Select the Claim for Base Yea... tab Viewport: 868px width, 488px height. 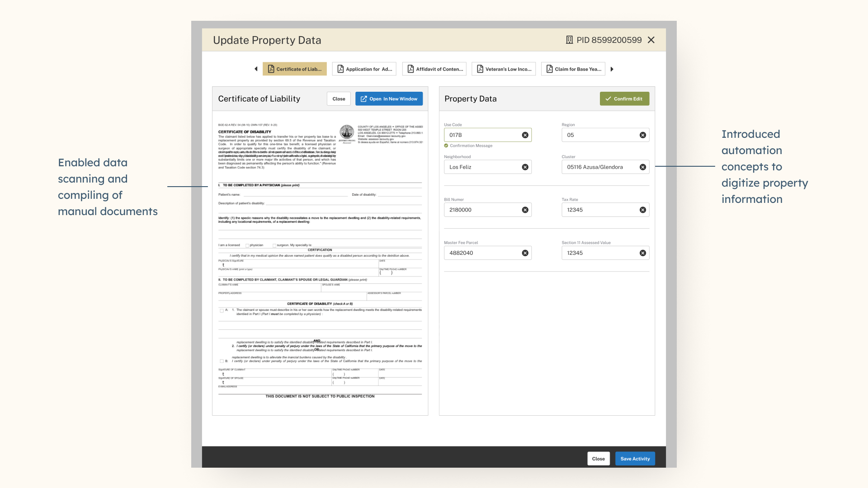(573, 69)
